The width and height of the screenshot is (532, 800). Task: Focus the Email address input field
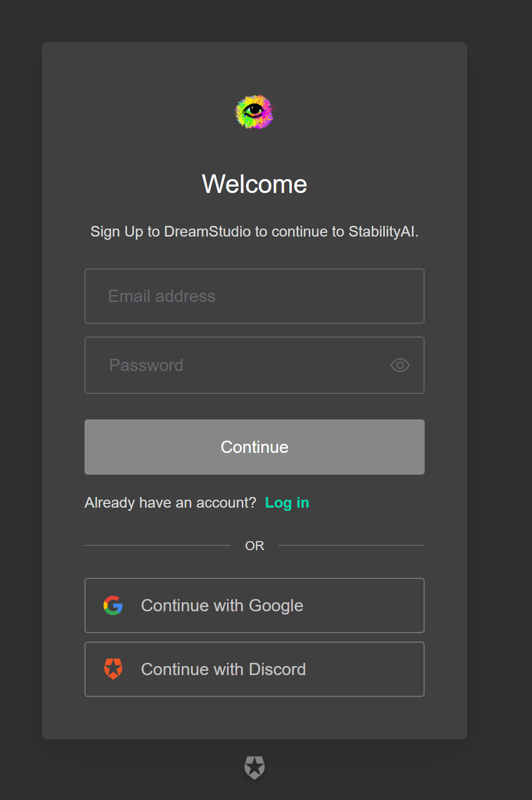pos(255,296)
